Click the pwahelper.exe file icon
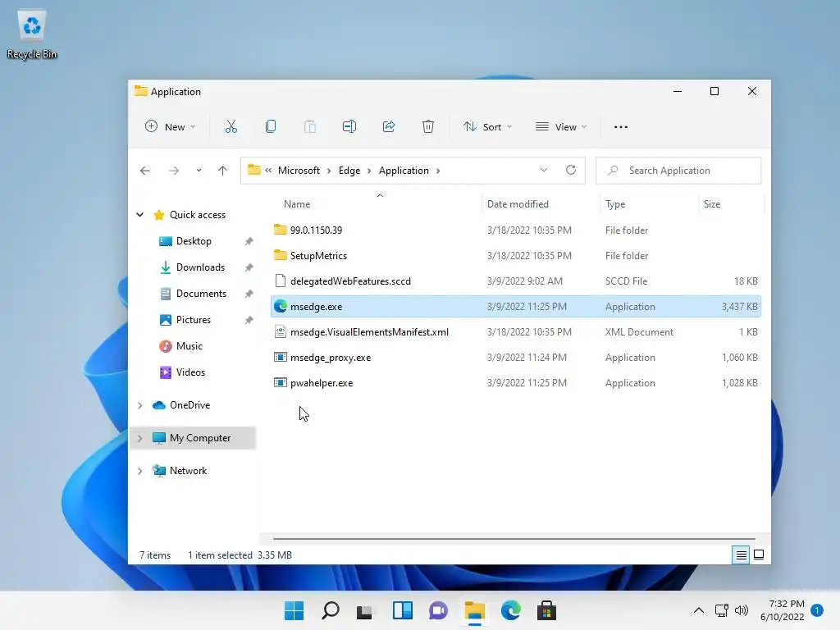This screenshot has height=630, width=840. (x=281, y=383)
